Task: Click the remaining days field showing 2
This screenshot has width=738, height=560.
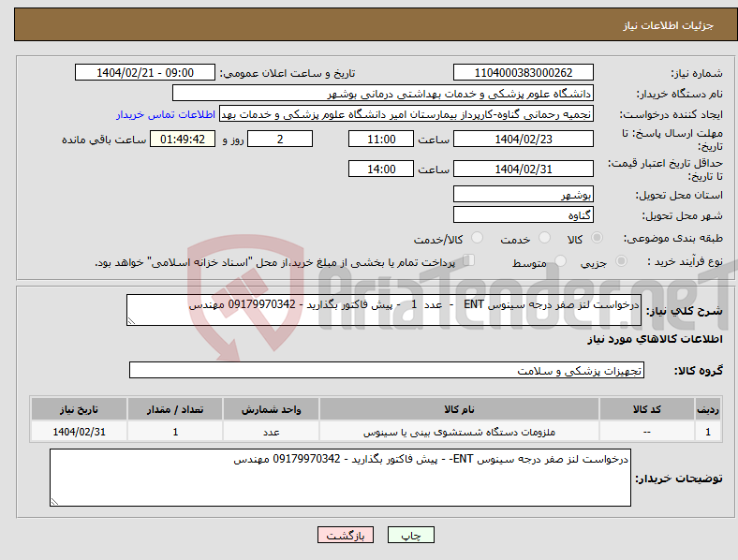Action: [280, 139]
